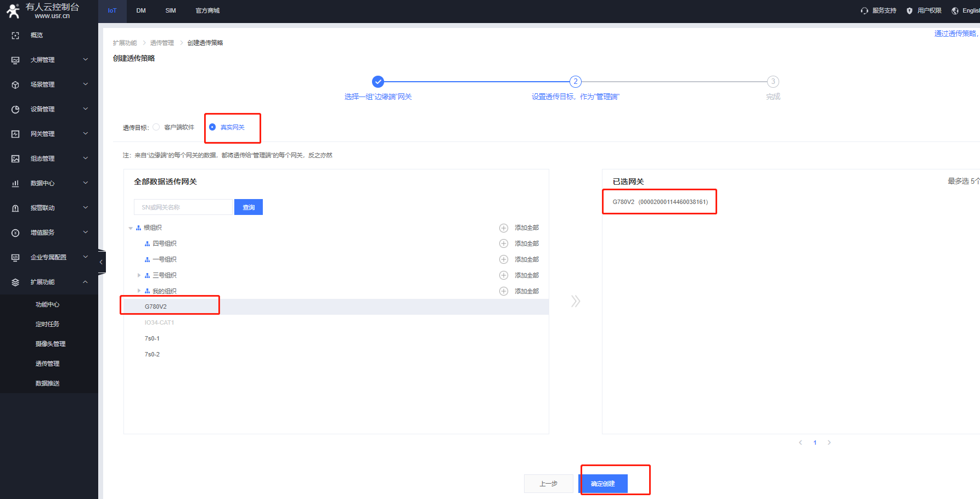Click the plus icon beside 四号组织
This screenshot has width=980, height=499.
pyautogui.click(x=503, y=243)
